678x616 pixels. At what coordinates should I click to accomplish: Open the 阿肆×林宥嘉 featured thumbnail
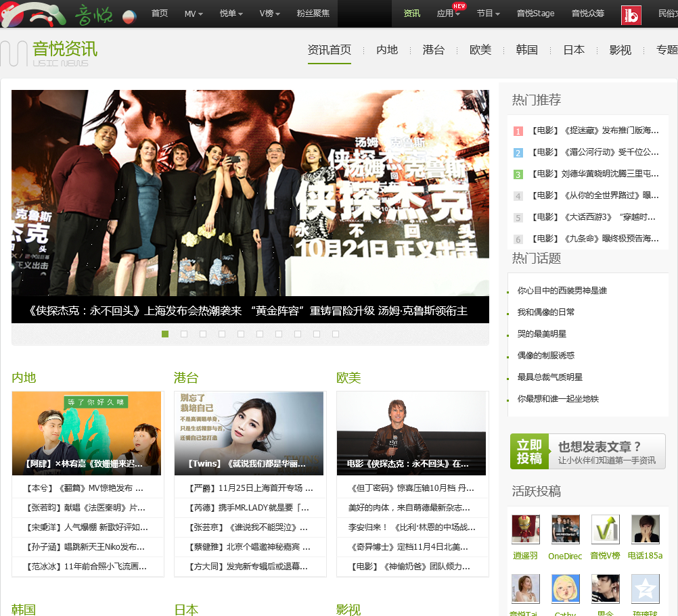(x=87, y=433)
